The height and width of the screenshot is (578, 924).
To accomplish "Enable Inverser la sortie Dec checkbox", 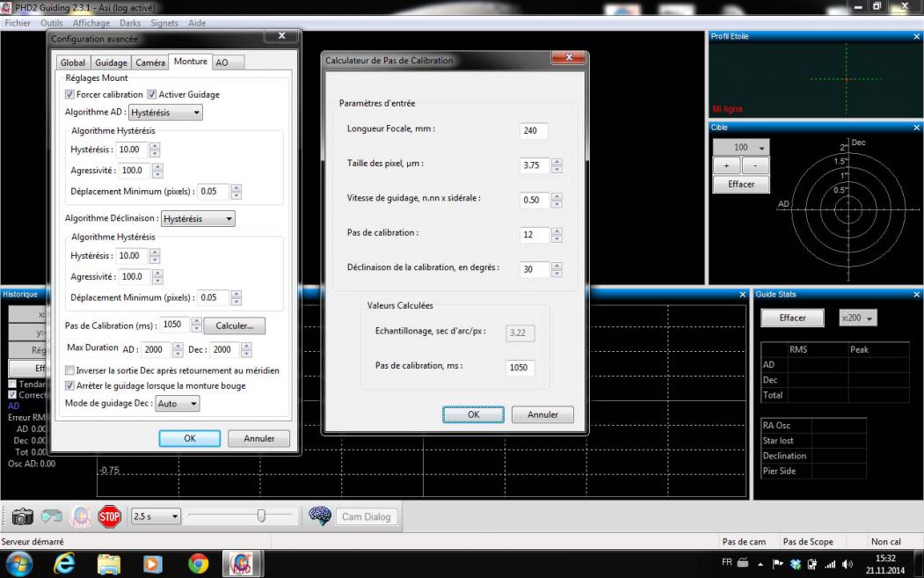I will tap(69, 370).
